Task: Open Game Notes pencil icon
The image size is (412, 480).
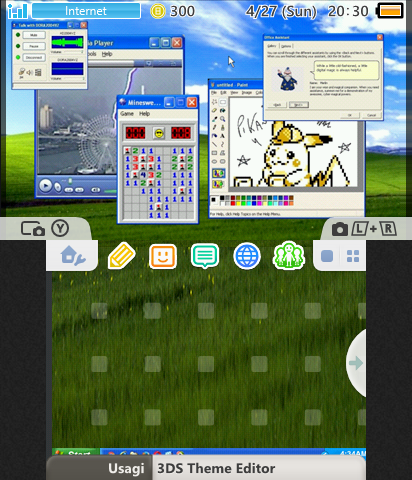Action: pos(122,255)
